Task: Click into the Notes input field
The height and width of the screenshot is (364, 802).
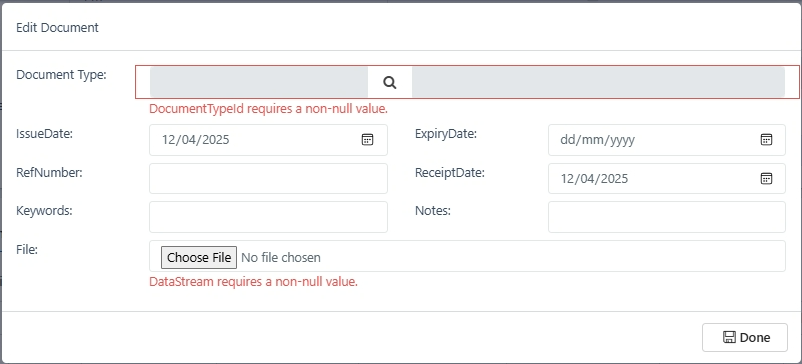Action: (666, 217)
